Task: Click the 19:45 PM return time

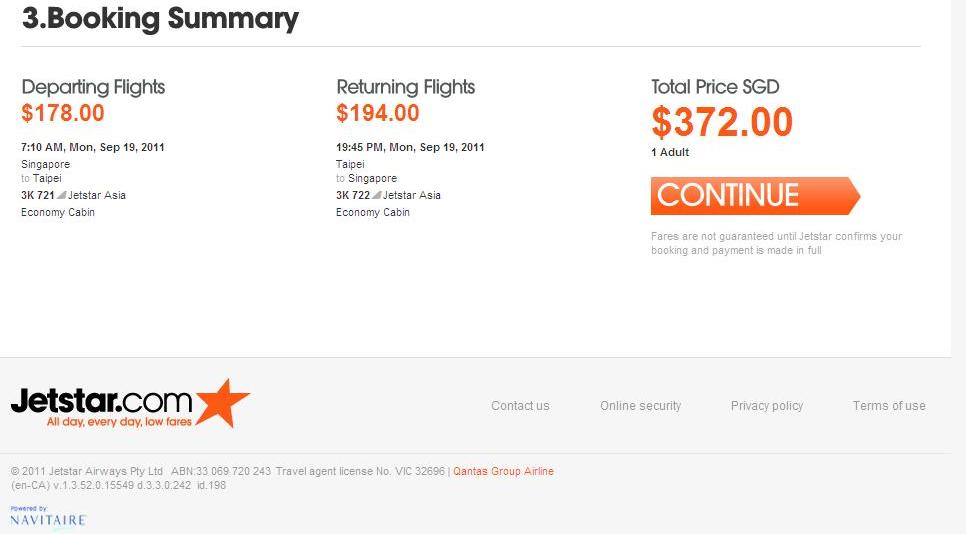Action: [x=360, y=147]
